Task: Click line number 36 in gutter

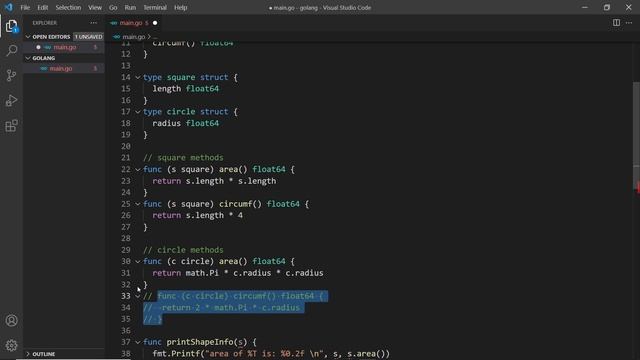Action: [126, 330]
